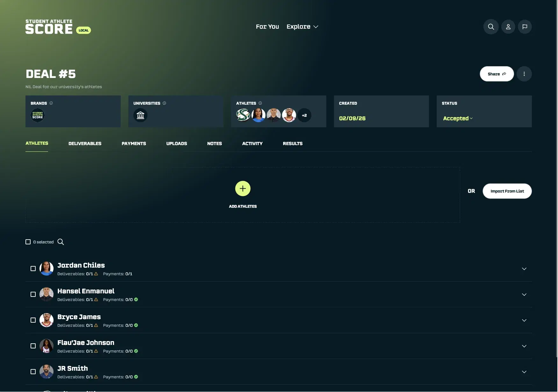
Task: Search the athlete list with the magnifier
Action: [x=61, y=242]
